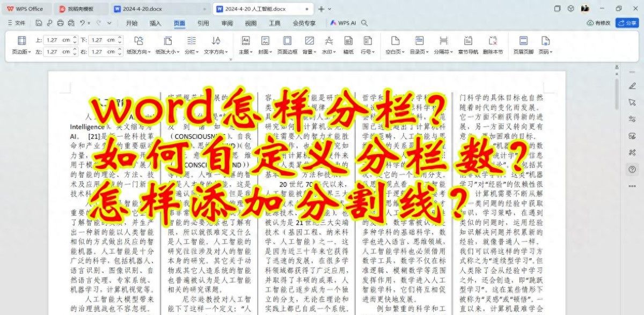Click the print icon in quick access bar

(60, 23)
